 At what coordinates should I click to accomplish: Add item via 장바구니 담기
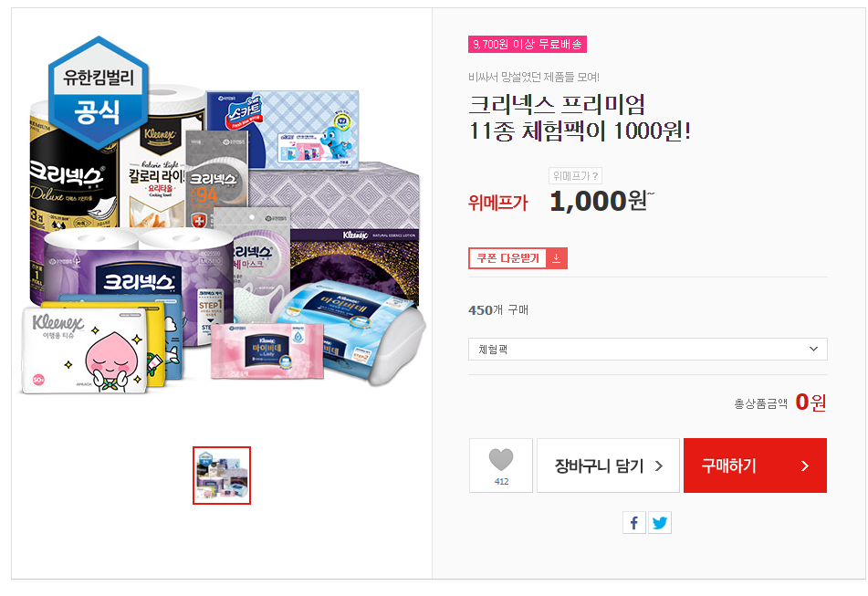608,465
